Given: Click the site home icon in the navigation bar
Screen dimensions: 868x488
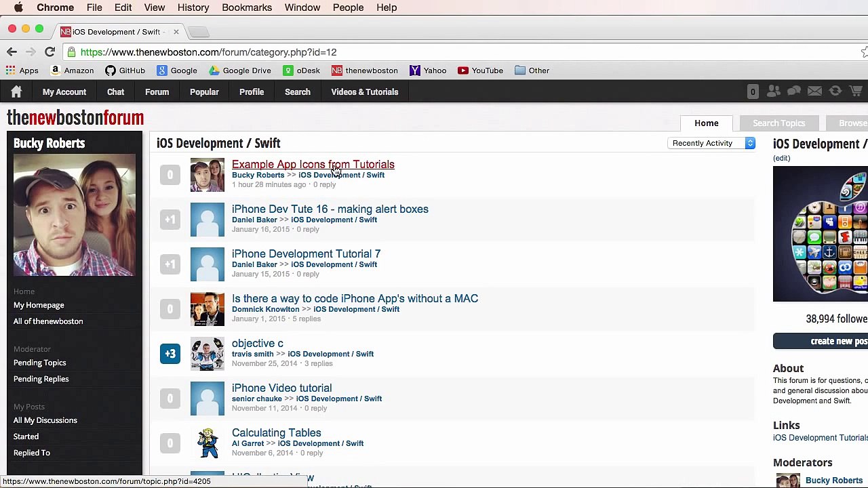Looking at the screenshot, I should click(x=16, y=91).
